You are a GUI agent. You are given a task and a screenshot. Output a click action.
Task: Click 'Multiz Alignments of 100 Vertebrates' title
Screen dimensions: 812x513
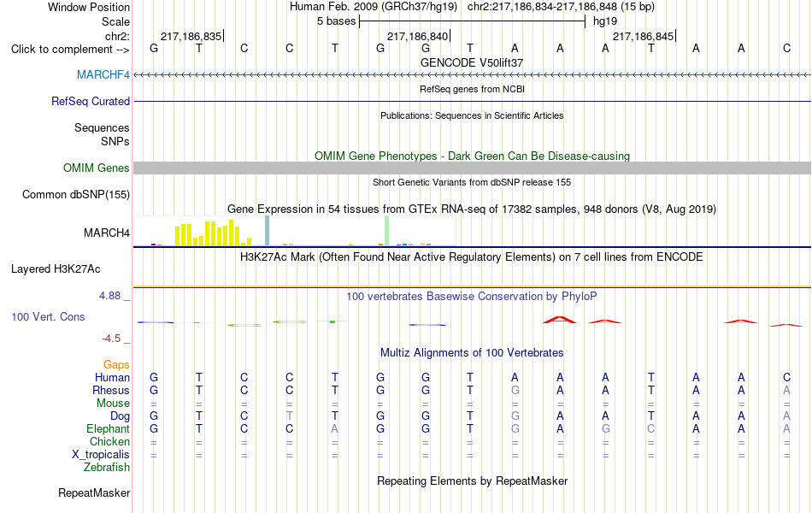[472, 353]
